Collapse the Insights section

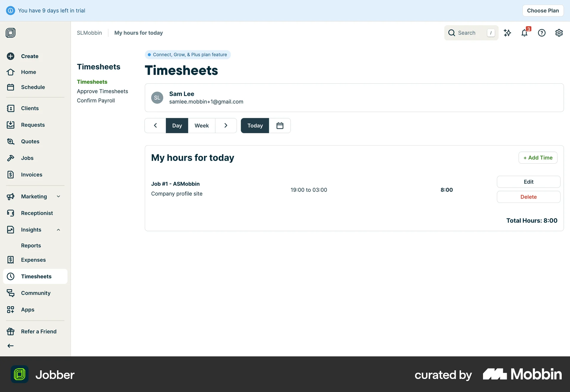pyautogui.click(x=58, y=230)
